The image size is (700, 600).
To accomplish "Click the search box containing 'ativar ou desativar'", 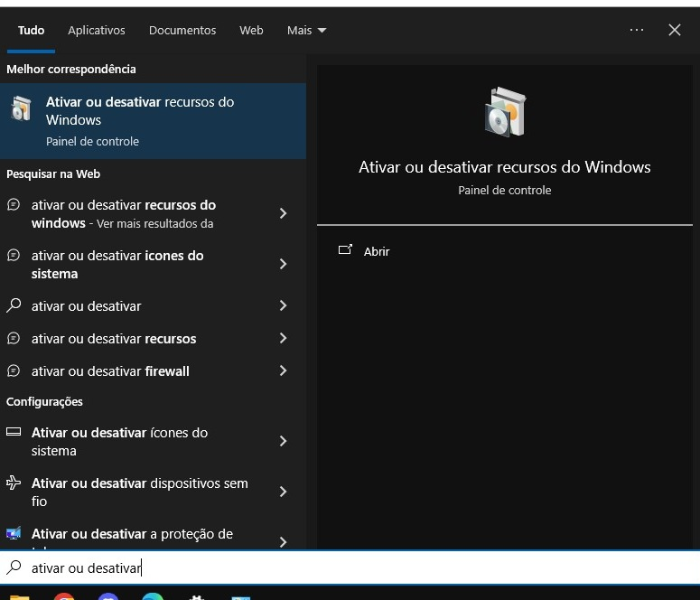I will 350,567.
